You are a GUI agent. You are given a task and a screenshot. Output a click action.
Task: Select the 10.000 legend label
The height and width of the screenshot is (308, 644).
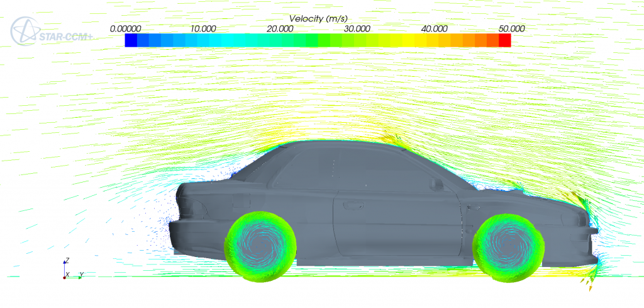pos(204,29)
